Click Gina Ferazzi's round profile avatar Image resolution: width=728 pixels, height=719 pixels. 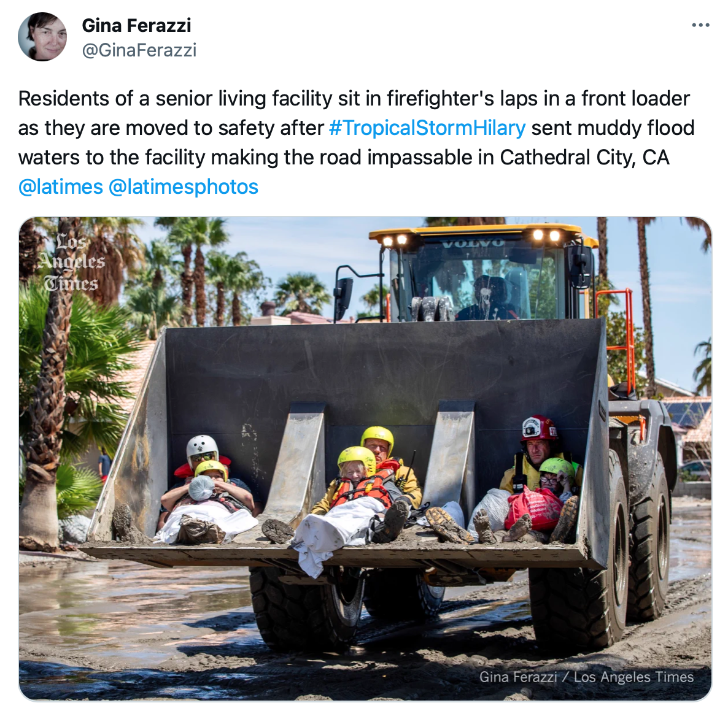(42, 37)
